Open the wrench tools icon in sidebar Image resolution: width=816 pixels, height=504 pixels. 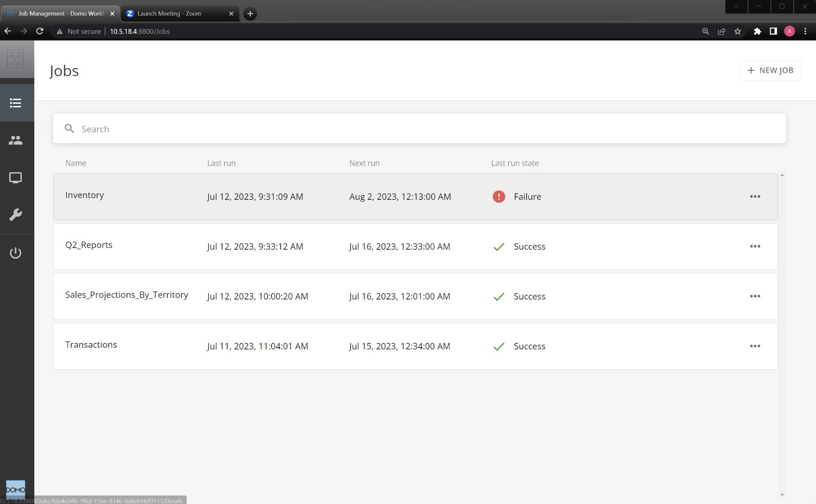point(16,215)
